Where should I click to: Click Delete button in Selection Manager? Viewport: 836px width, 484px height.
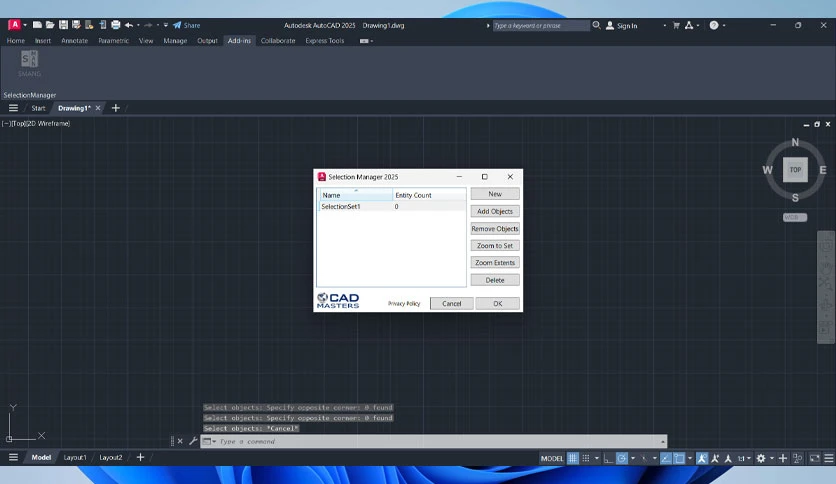click(x=495, y=280)
